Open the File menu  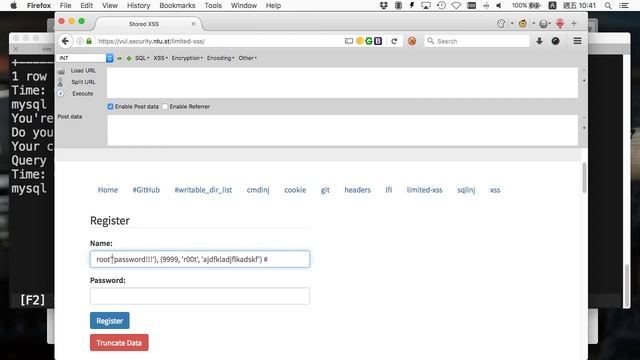65,5
